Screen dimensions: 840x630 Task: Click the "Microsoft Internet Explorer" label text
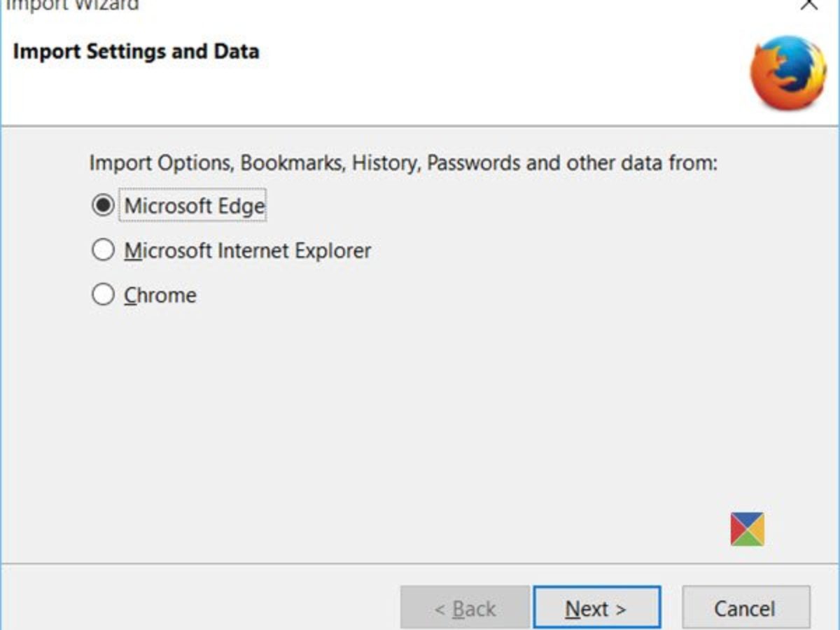[247, 250]
